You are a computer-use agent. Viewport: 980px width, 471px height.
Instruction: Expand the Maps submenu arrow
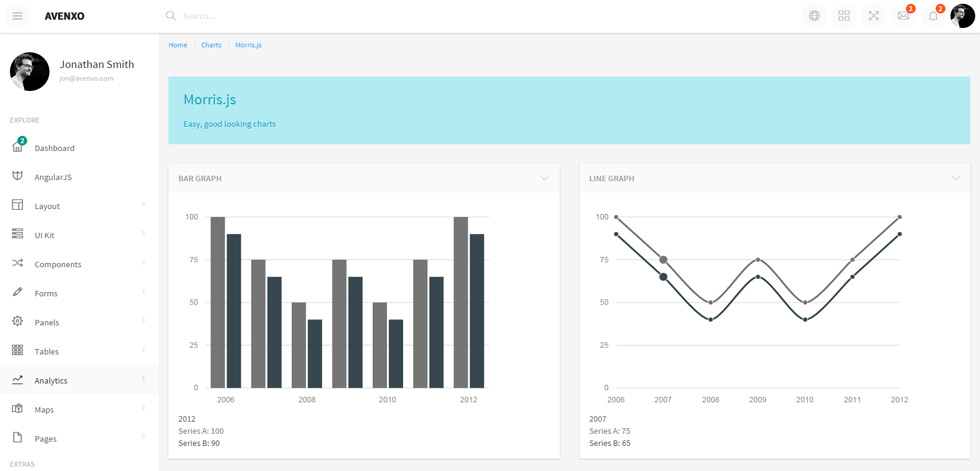click(x=143, y=407)
